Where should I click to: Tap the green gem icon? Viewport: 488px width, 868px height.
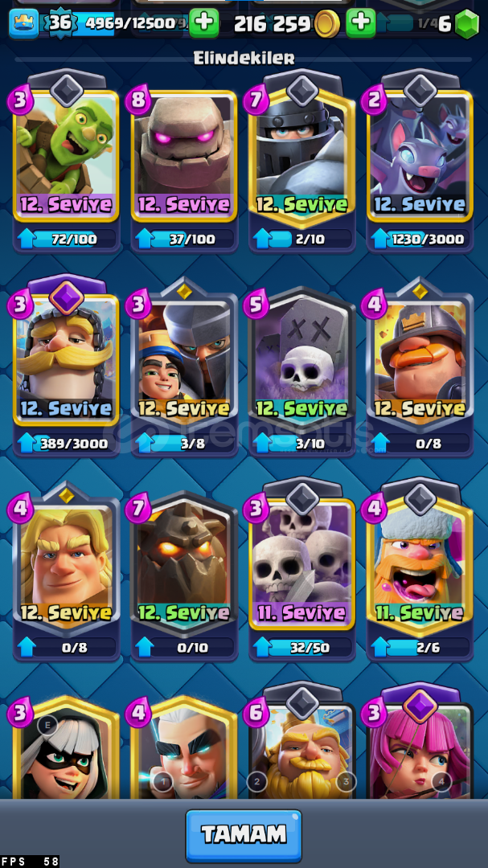coord(466,24)
